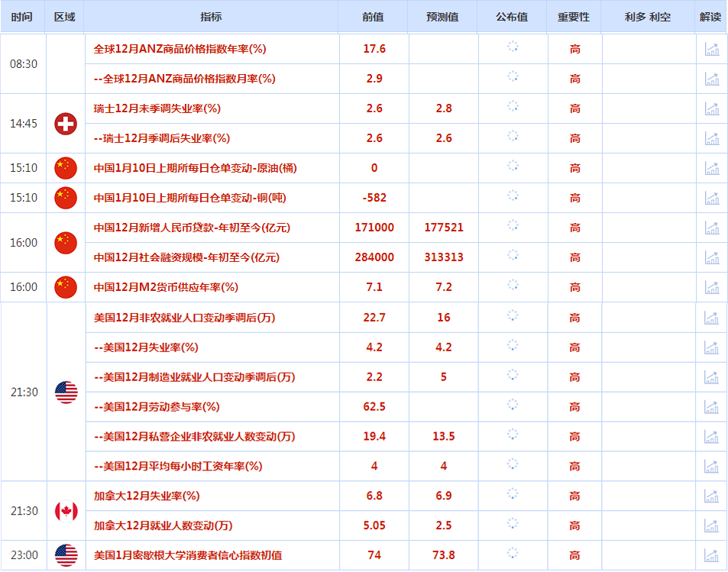Viewport: 728px width, 572px height.
Task: Open chart icon for 全球12月ANZ商品价格指数年率
Action: click(712, 49)
